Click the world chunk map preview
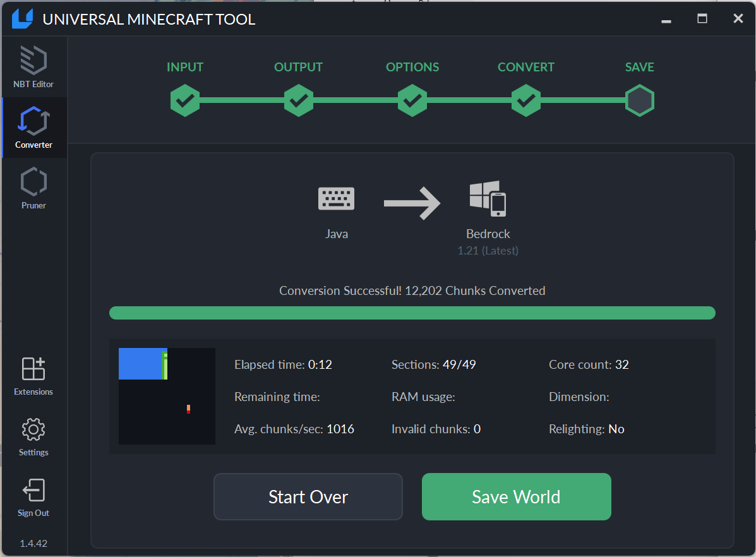The width and height of the screenshot is (756, 557). pyautogui.click(x=167, y=396)
